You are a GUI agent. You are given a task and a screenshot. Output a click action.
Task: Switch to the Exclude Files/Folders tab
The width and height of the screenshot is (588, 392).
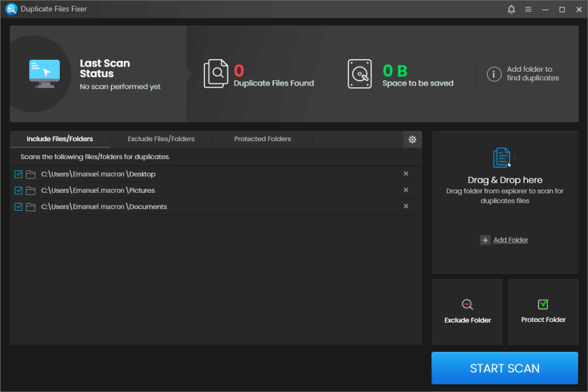click(161, 139)
